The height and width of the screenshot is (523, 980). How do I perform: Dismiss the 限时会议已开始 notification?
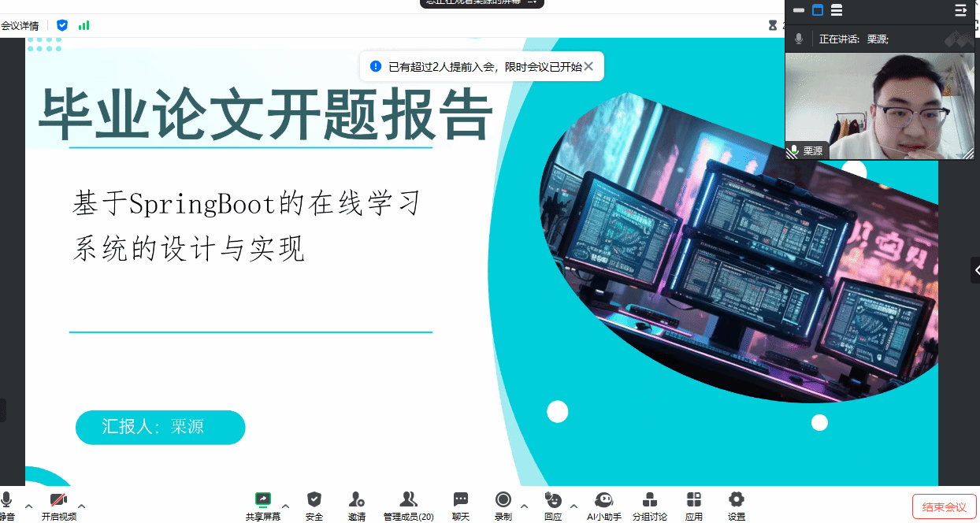(x=588, y=66)
